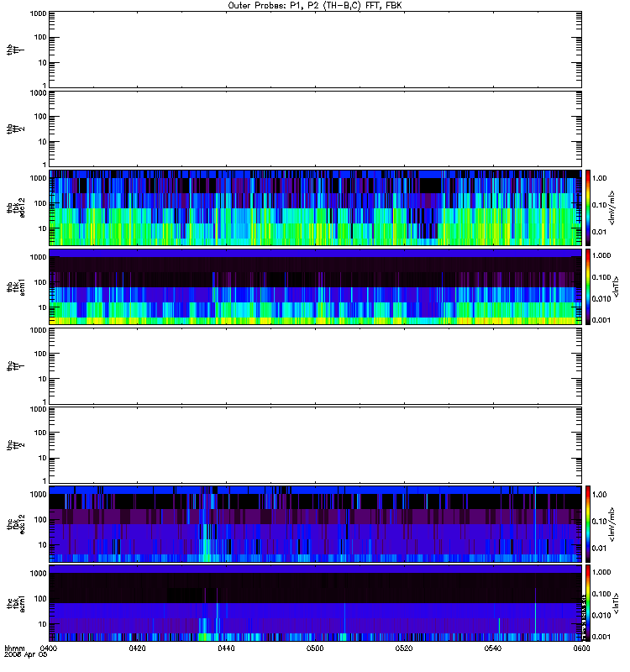
Task: Click the '10' y-tick of thb fff 2 panel
Action: 43,142
